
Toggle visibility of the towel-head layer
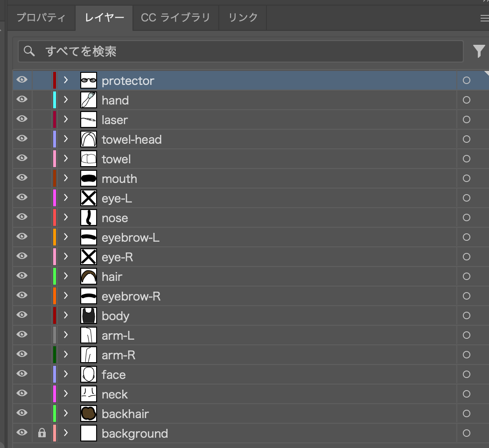tap(22, 139)
